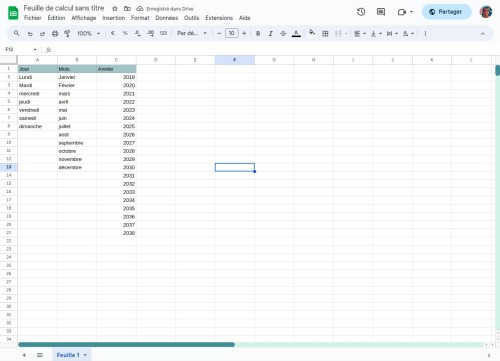The height and width of the screenshot is (361, 500).
Task: Open name box dropdown arrow
Action: (35, 49)
